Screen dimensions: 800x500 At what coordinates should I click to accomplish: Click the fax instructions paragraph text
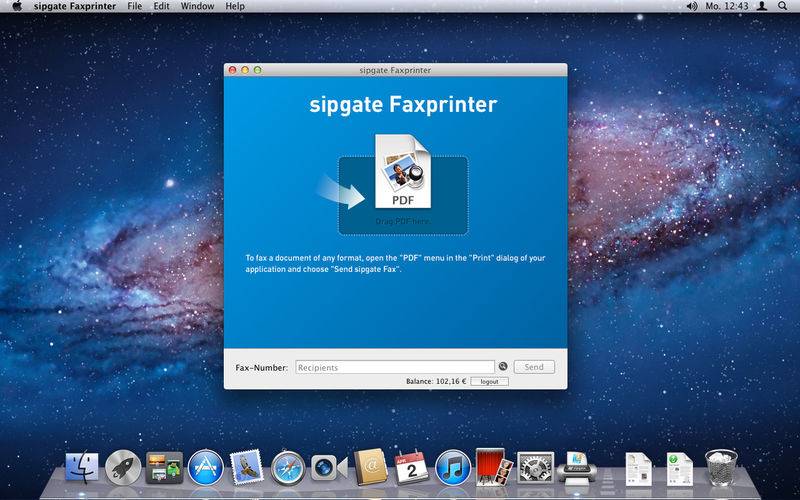coord(395,263)
